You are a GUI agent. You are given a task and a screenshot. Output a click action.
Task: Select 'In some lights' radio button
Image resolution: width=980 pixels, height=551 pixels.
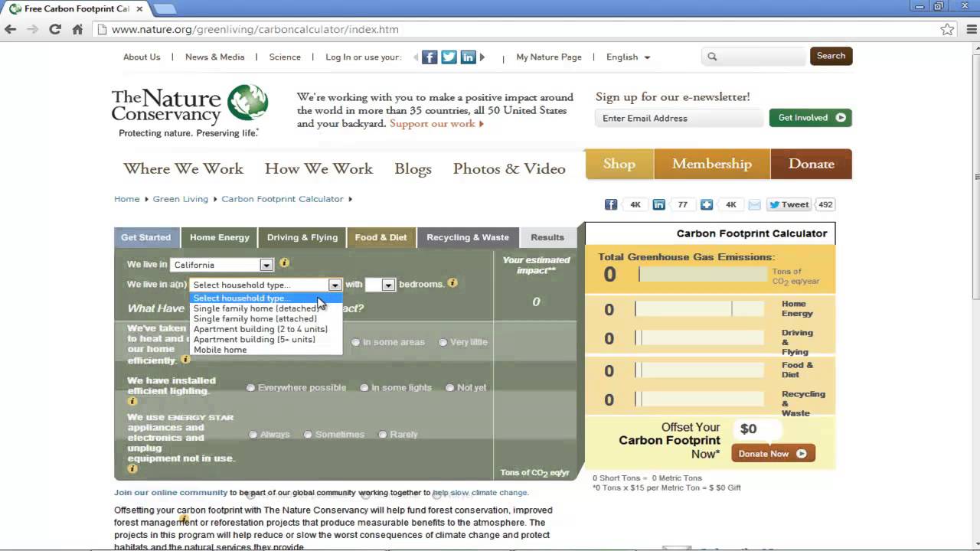pos(364,387)
